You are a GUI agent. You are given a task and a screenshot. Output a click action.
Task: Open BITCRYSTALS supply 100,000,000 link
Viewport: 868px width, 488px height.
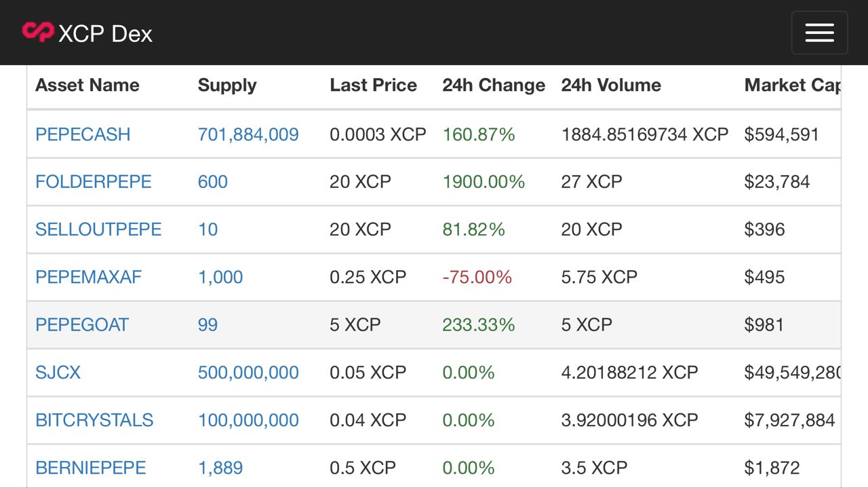click(248, 420)
